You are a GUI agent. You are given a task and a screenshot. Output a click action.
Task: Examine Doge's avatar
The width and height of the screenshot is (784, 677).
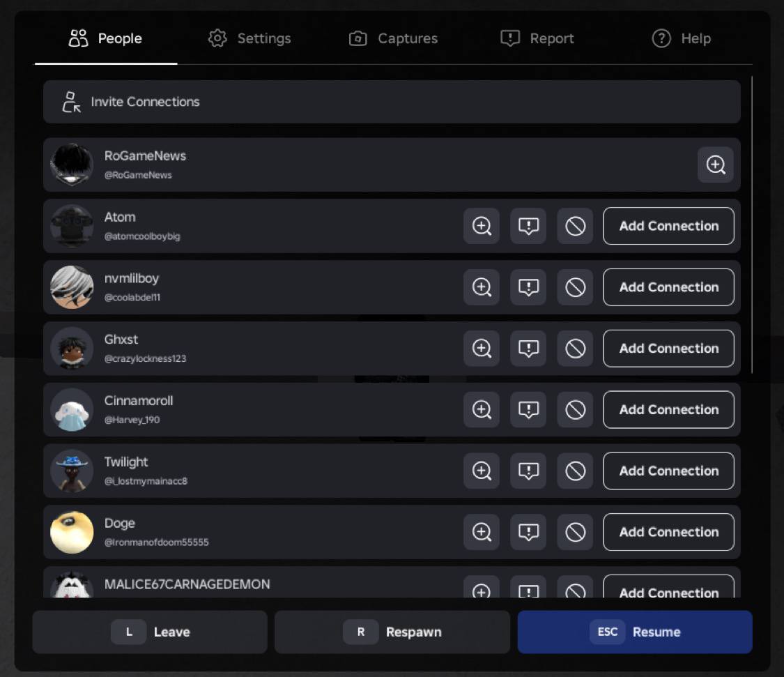[482, 533]
